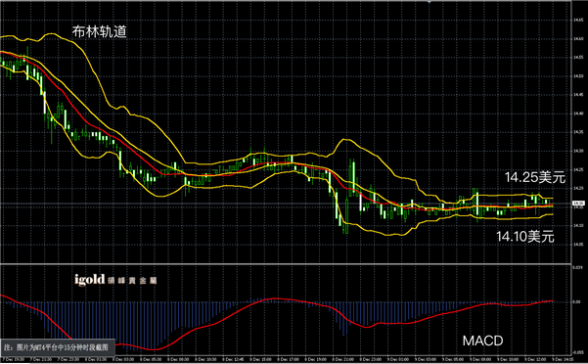Screen dimensions: 588x364
Task: Click the MACD indicator label
Action: 482,341
